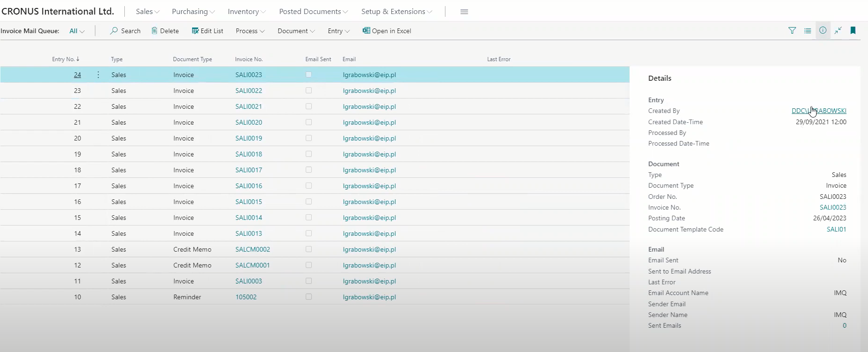Click the Open in Excel icon
The height and width of the screenshot is (352, 868).
point(366,31)
